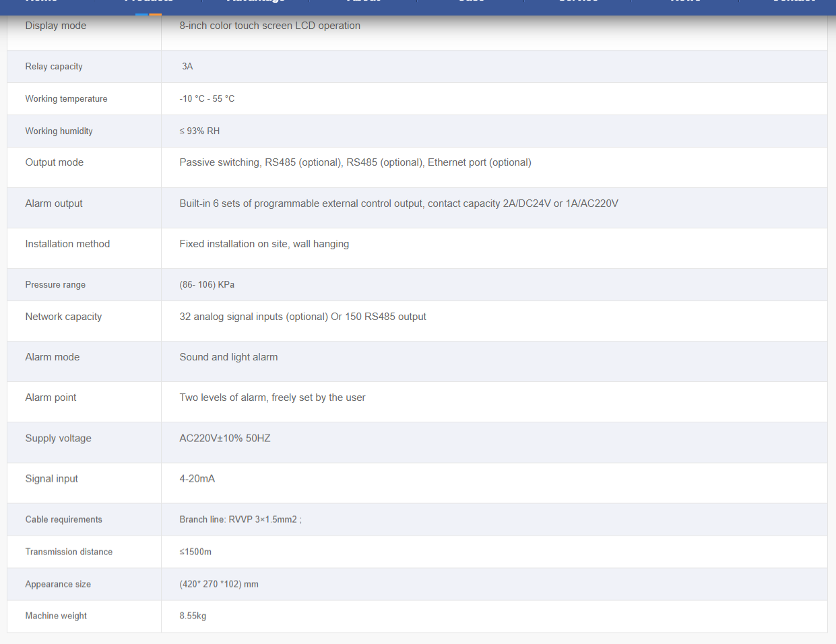Select the Network capacity value text
The height and width of the screenshot is (644, 836).
(x=302, y=317)
